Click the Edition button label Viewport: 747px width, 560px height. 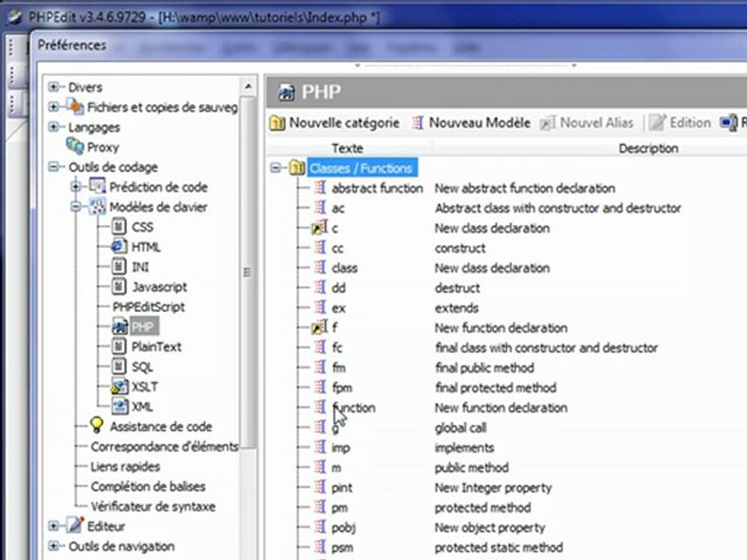click(x=690, y=123)
